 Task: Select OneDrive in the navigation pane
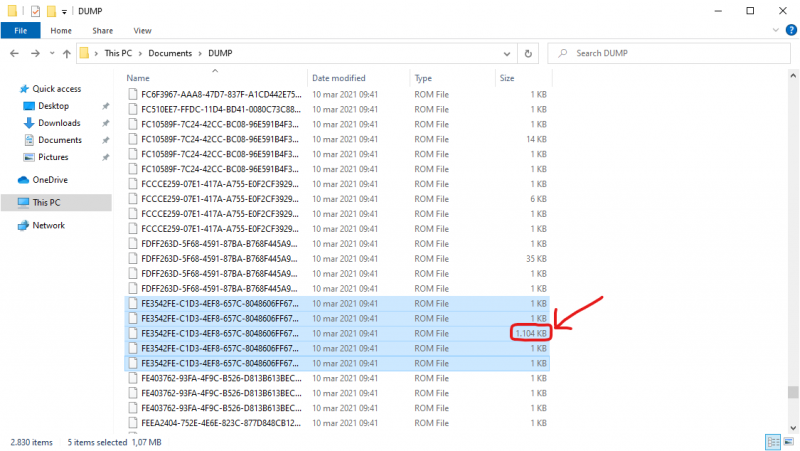[x=49, y=180]
